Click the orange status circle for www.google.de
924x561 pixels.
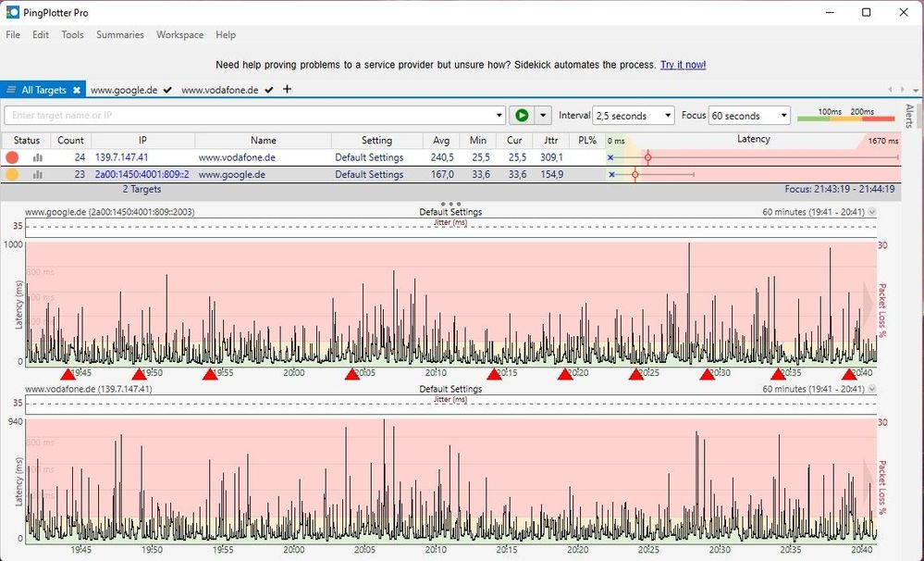coord(12,174)
